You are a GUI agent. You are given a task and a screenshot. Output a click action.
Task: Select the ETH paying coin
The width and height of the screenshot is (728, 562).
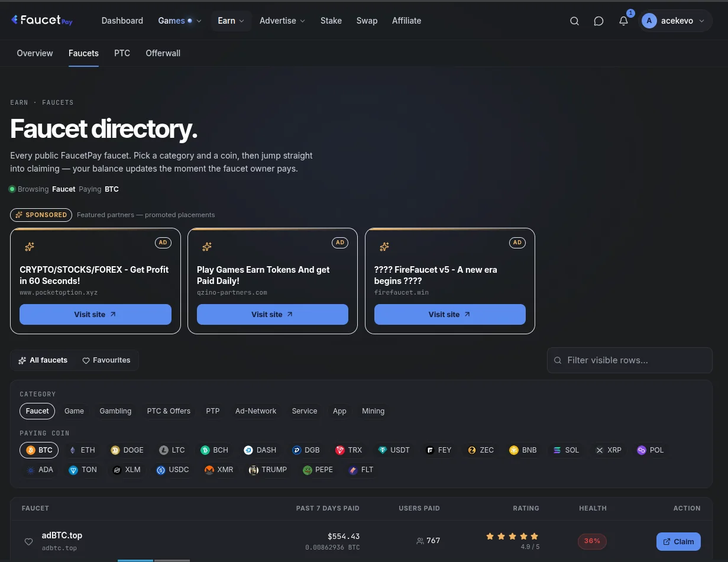[x=82, y=450]
